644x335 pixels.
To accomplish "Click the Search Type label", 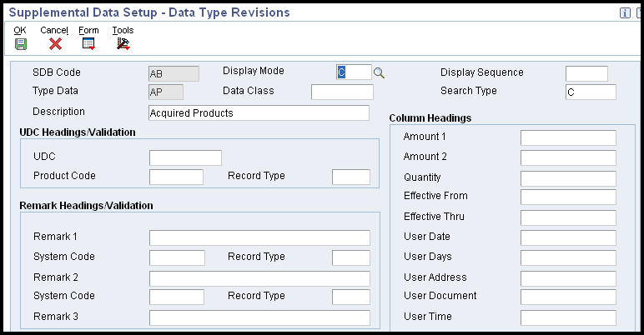I will click(469, 91).
